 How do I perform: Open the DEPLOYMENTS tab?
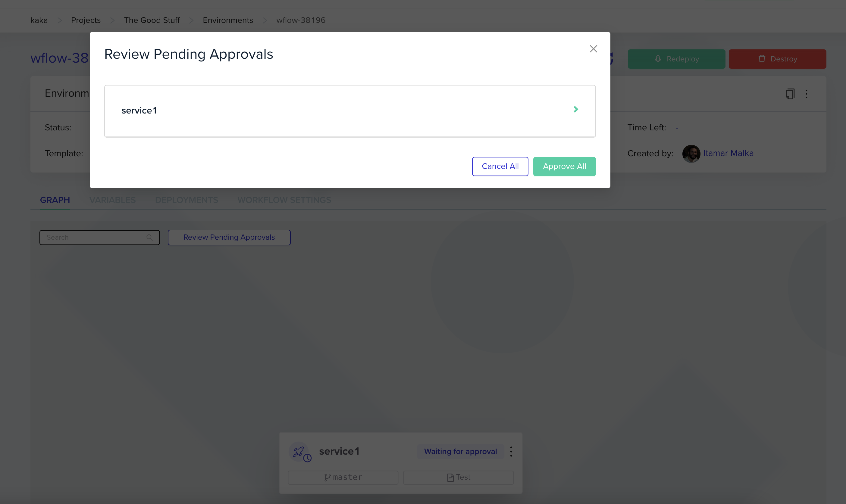click(186, 200)
